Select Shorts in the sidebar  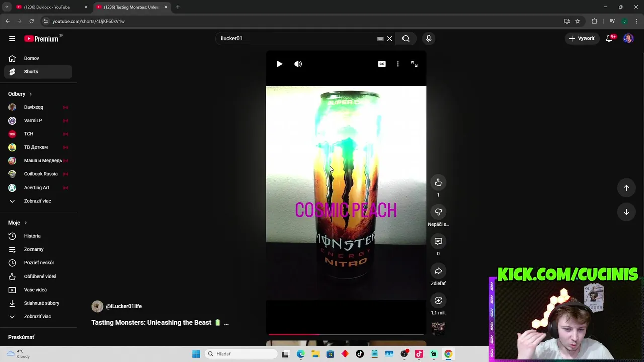(x=38, y=72)
